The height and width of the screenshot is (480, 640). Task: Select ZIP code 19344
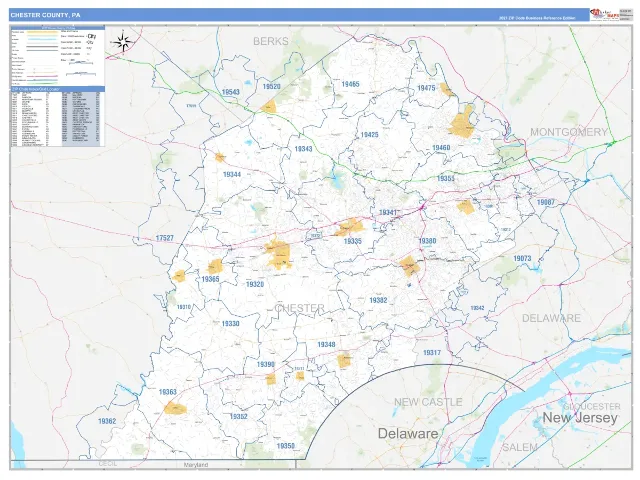point(232,175)
